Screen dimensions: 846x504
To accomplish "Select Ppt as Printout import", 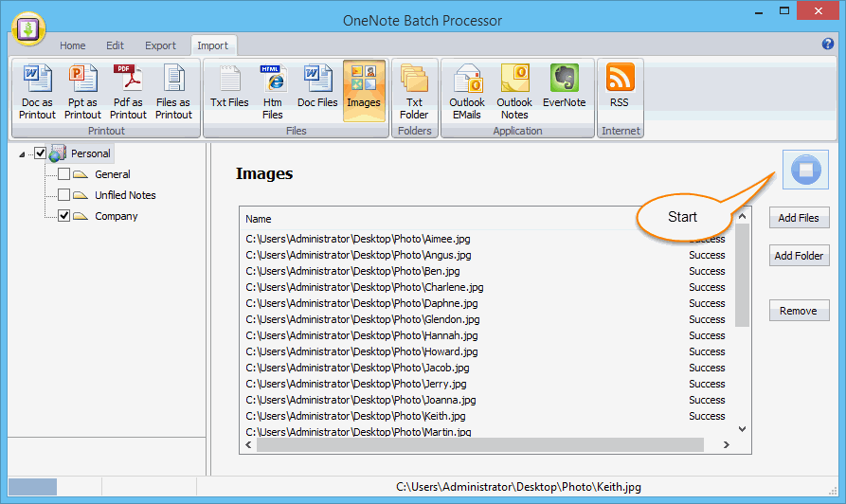I will click(x=82, y=92).
